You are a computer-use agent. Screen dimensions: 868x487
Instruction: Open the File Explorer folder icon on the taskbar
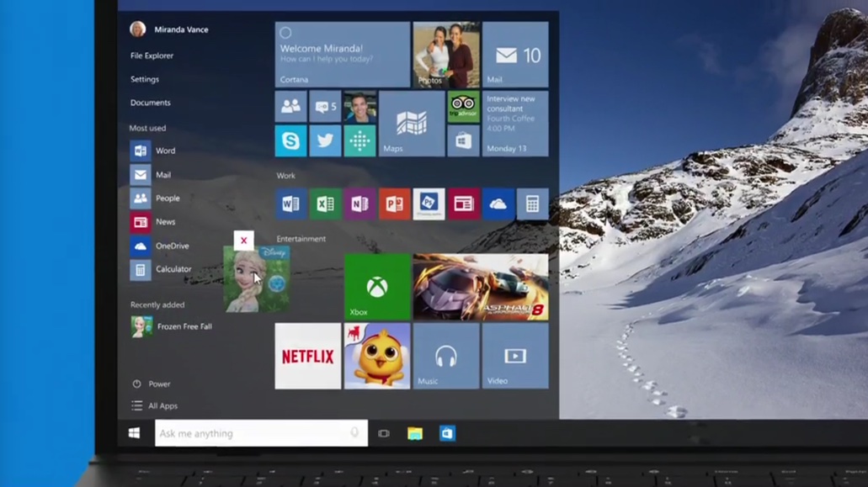415,433
